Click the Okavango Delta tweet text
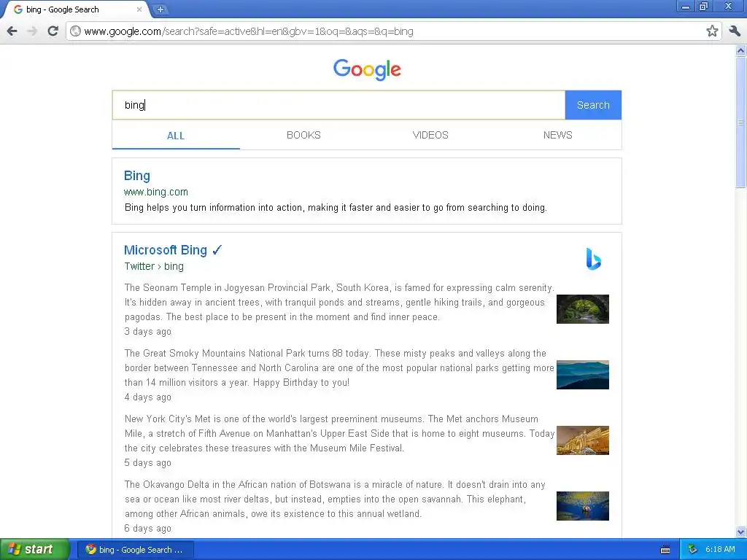Viewport: 747px width, 560px height. click(x=334, y=499)
